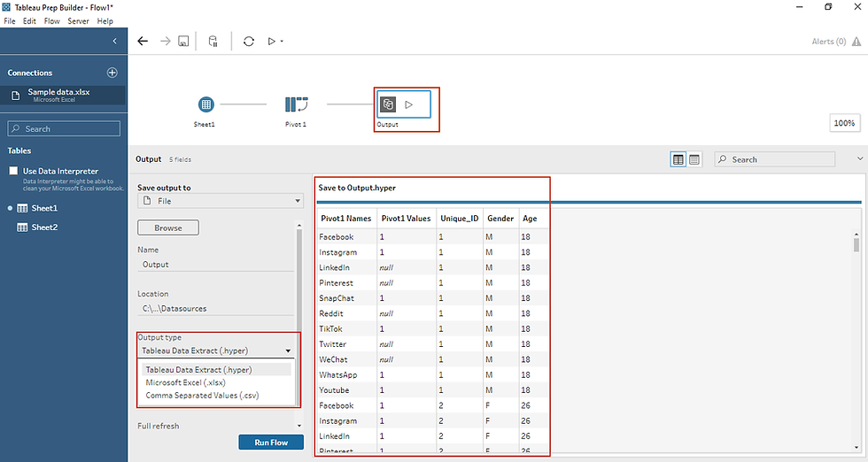Open the Flow menu

[52, 21]
